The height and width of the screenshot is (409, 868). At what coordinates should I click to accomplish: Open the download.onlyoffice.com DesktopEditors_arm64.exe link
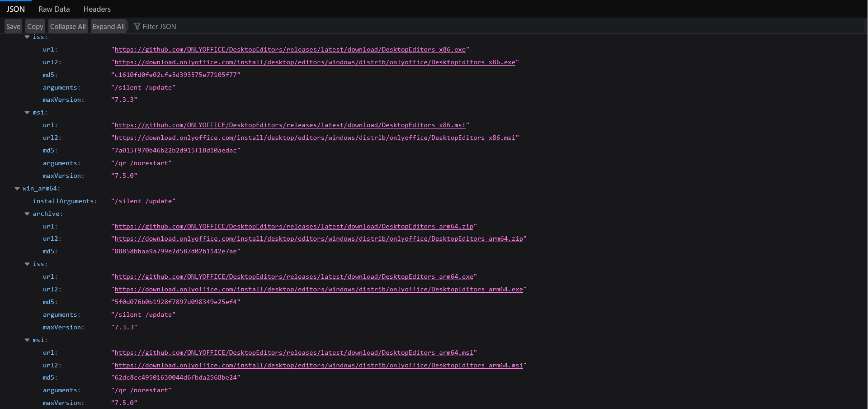click(318, 290)
